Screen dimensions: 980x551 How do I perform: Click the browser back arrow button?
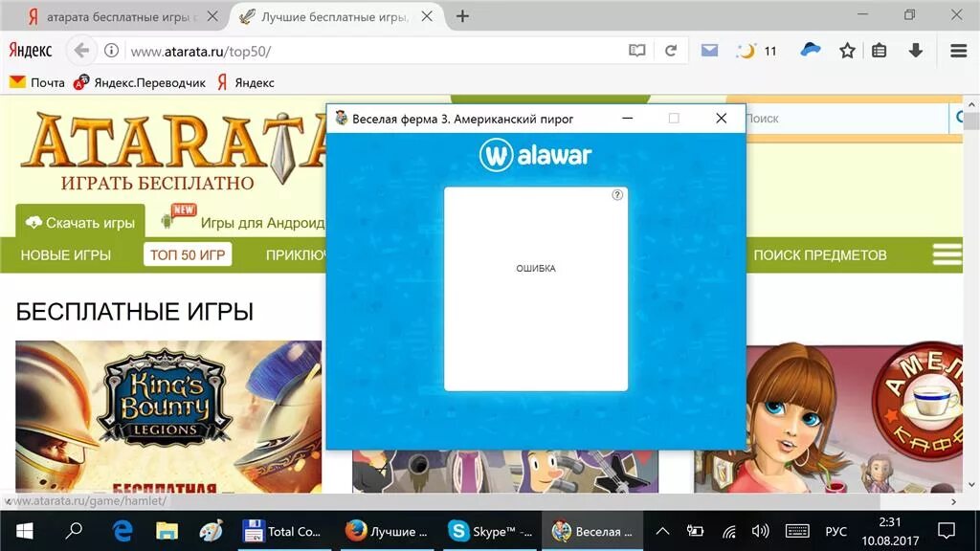(x=81, y=51)
